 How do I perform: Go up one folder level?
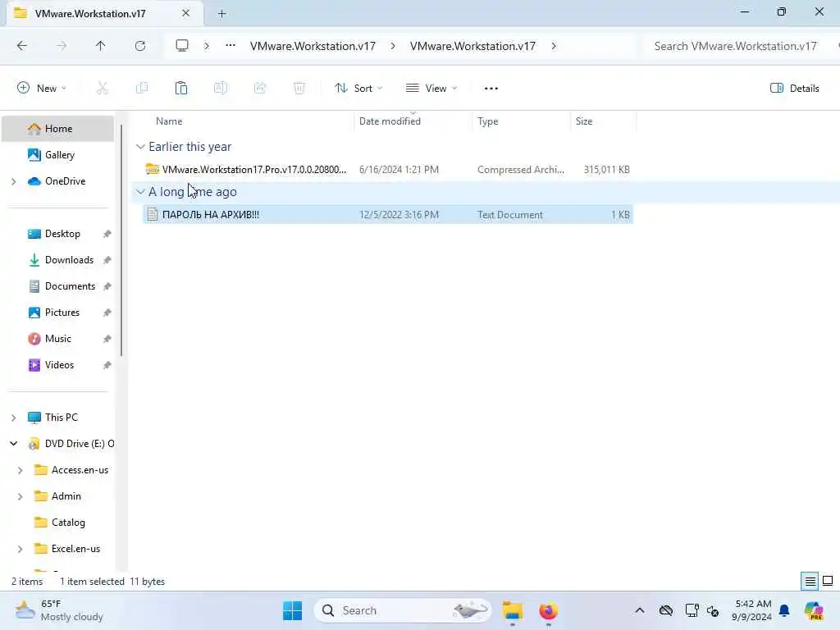[x=101, y=46]
